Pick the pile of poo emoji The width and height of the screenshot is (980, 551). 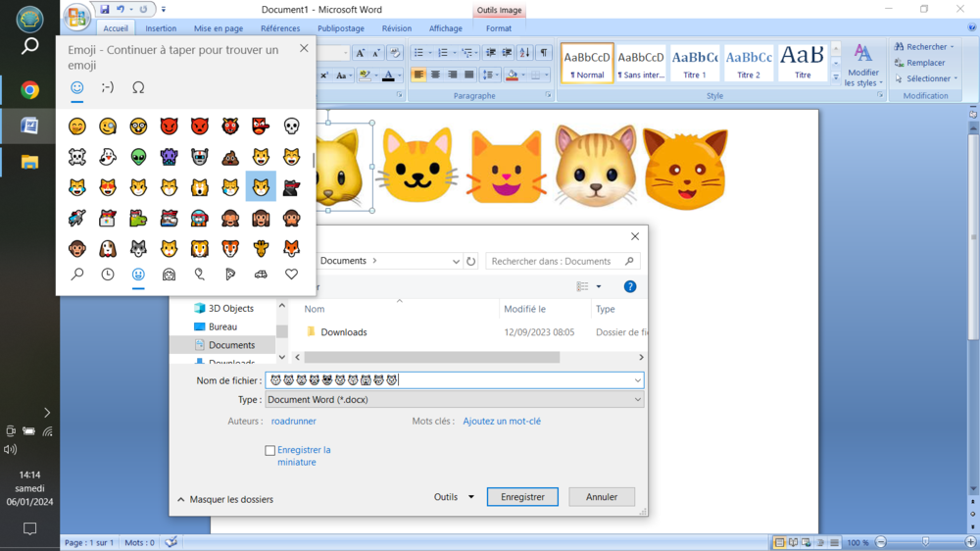pos(230,157)
